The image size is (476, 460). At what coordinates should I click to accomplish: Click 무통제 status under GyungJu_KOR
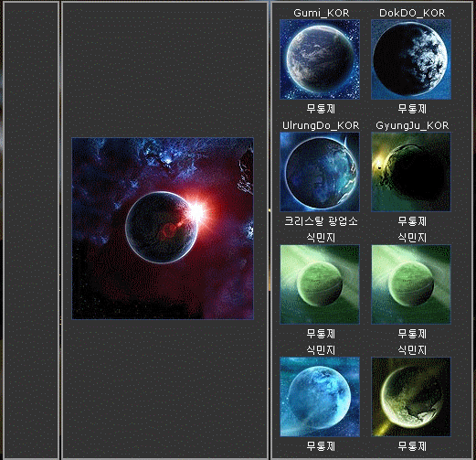point(412,221)
